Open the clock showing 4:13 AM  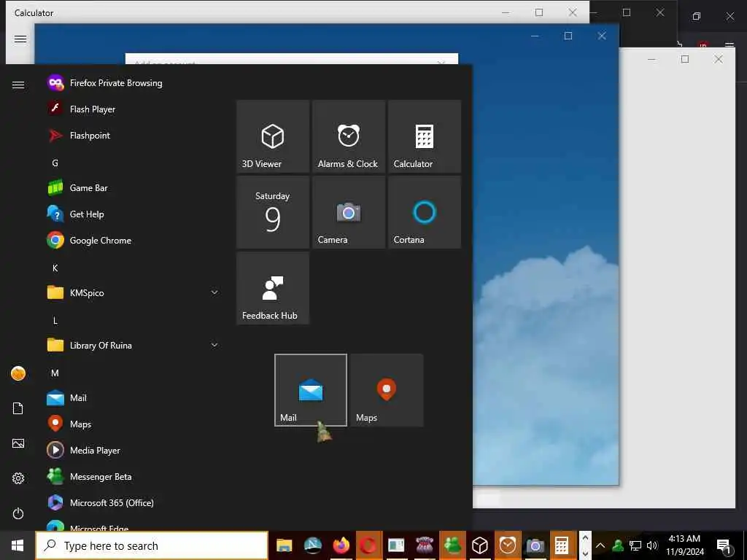[x=684, y=545]
